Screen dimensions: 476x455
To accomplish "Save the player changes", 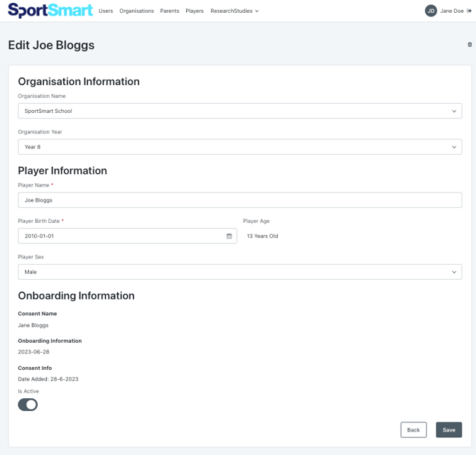I will click(x=449, y=430).
